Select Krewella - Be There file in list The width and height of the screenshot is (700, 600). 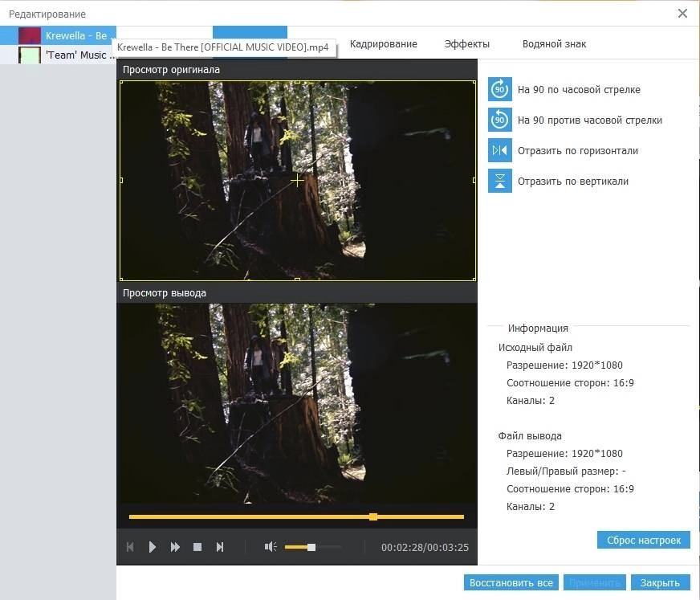[58, 35]
